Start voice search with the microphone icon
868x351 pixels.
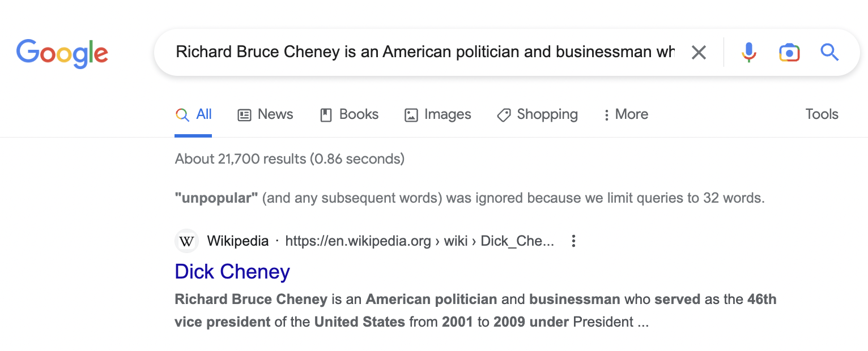point(748,53)
